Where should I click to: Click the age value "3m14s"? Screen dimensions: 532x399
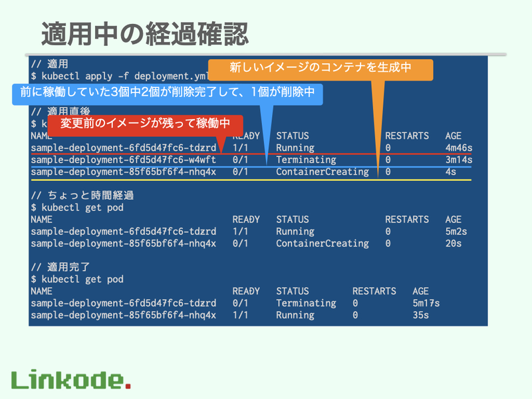coord(459,160)
